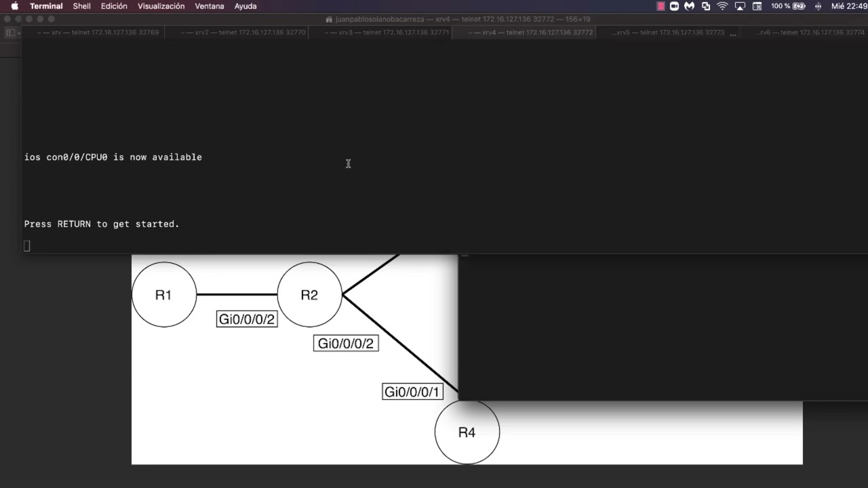Open the Shell menu
Viewport: 868px width, 488px height.
pyautogui.click(x=82, y=6)
